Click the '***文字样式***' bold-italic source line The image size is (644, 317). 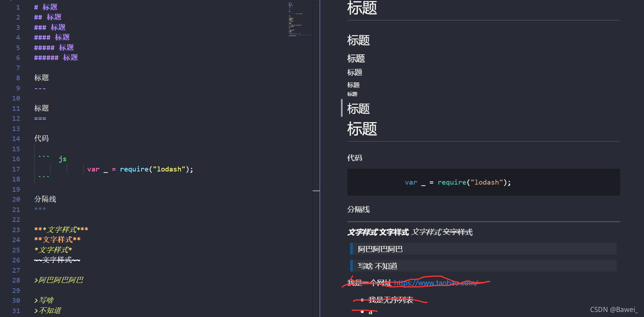pyautogui.click(x=61, y=230)
